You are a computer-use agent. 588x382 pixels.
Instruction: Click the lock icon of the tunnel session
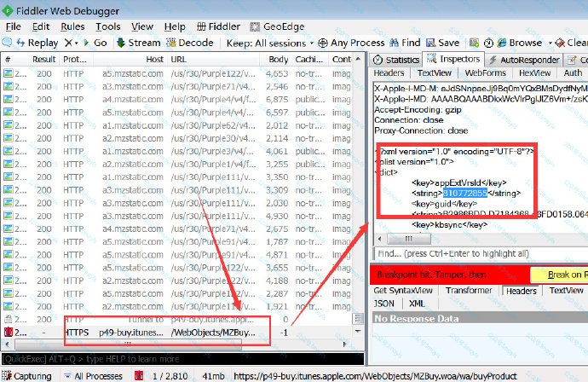pos(8,320)
